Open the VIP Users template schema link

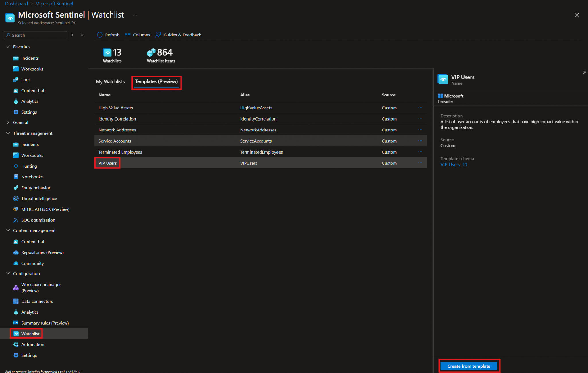click(x=450, y=164)
